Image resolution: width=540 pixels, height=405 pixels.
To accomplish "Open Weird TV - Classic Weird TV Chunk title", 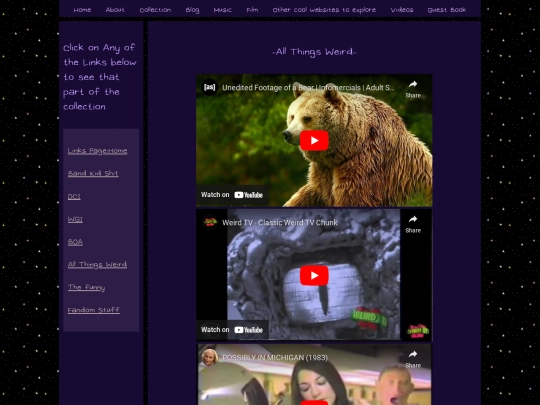I will pyautogui.click(x=280, y=222).
